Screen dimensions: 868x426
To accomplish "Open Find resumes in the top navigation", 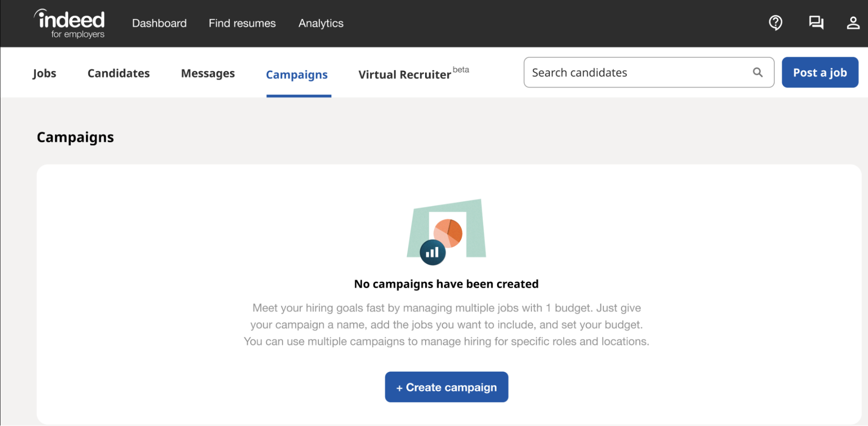I will click(242, 23).
